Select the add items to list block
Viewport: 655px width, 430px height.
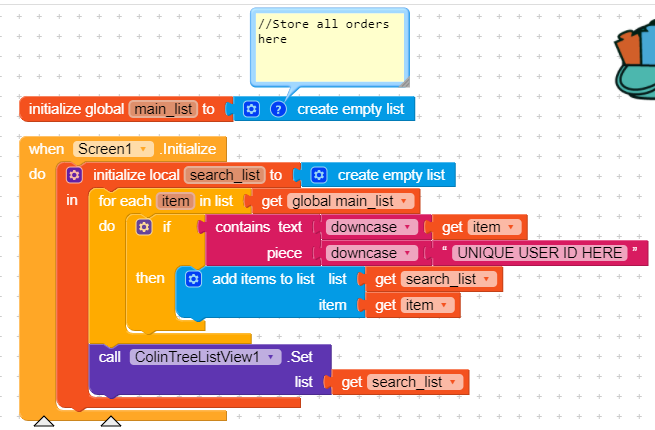[x=263, y=279]
